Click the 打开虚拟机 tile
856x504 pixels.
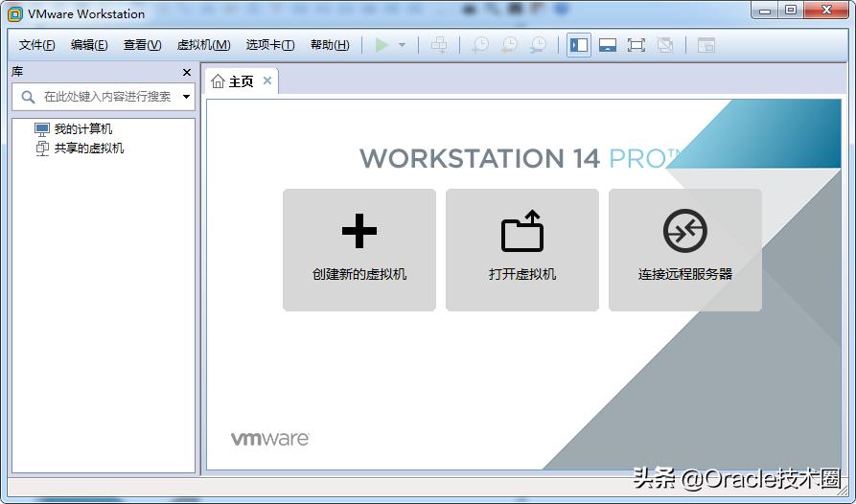tap(522, 250)
